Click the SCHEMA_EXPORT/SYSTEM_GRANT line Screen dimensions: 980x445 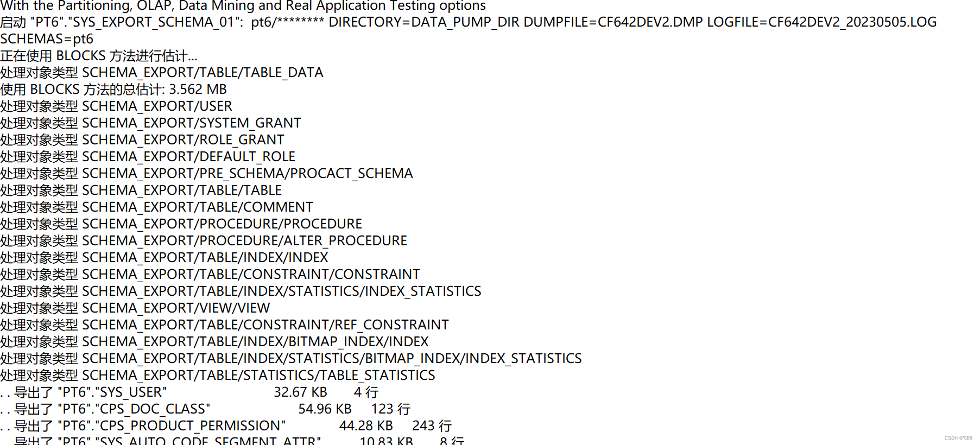point(150,123)
